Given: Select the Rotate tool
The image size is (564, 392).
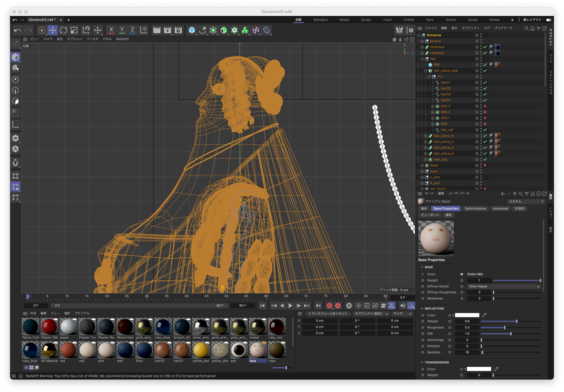Looking at the screenshot, I should click(63, 30).
